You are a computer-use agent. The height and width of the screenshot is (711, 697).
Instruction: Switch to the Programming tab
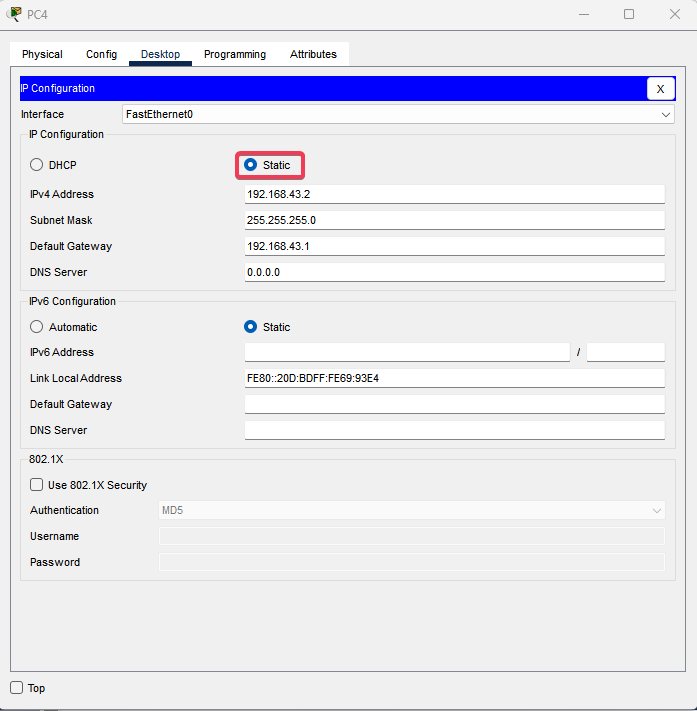pyautogui.click(x=235, y=54)
